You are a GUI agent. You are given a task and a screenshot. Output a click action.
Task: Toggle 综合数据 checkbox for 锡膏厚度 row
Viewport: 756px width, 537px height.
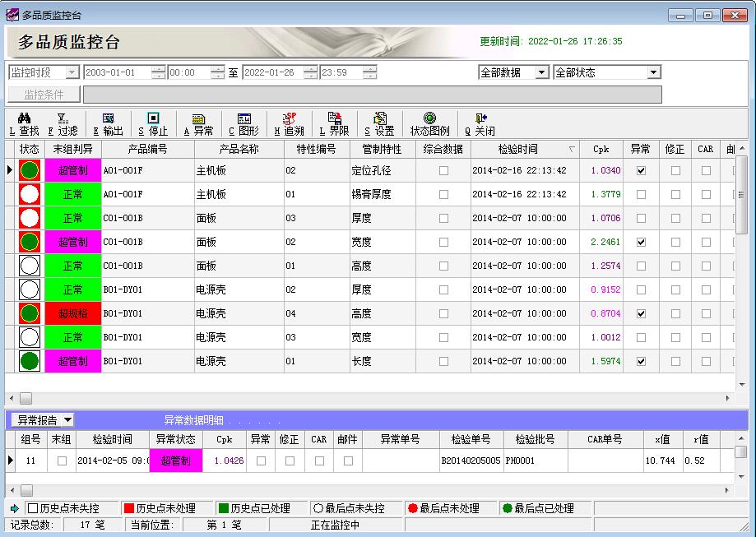pyautogui.click(x=443, y=195)
